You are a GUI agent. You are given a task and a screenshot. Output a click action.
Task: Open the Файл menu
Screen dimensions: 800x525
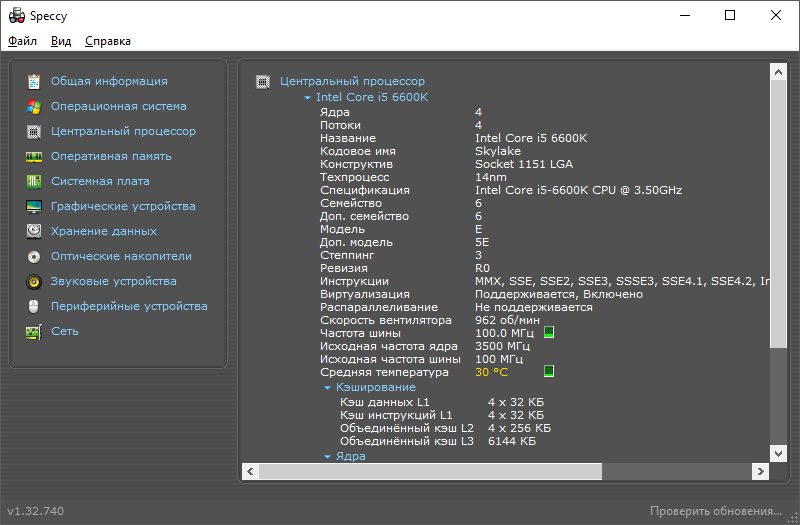coord(22,41)
